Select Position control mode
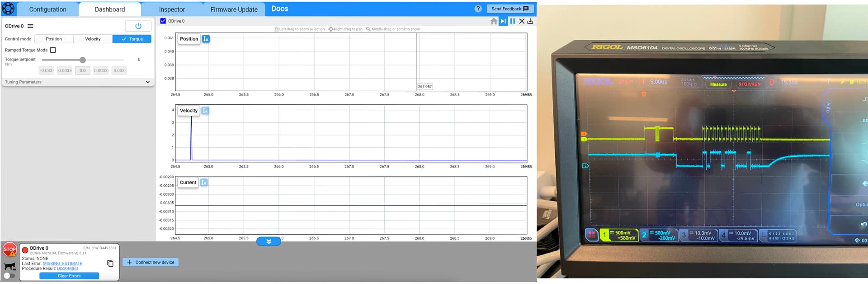868x284 pixels. (x=54, y=39)
